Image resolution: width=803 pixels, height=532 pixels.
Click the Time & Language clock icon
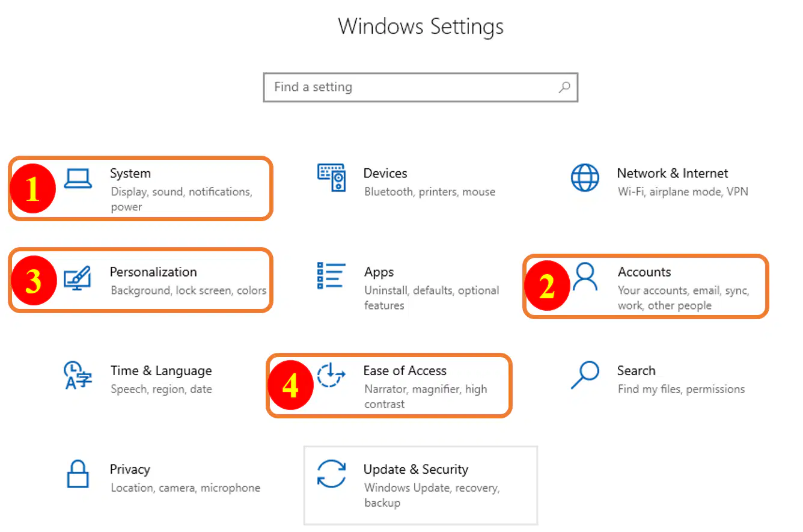coord(78,376)
